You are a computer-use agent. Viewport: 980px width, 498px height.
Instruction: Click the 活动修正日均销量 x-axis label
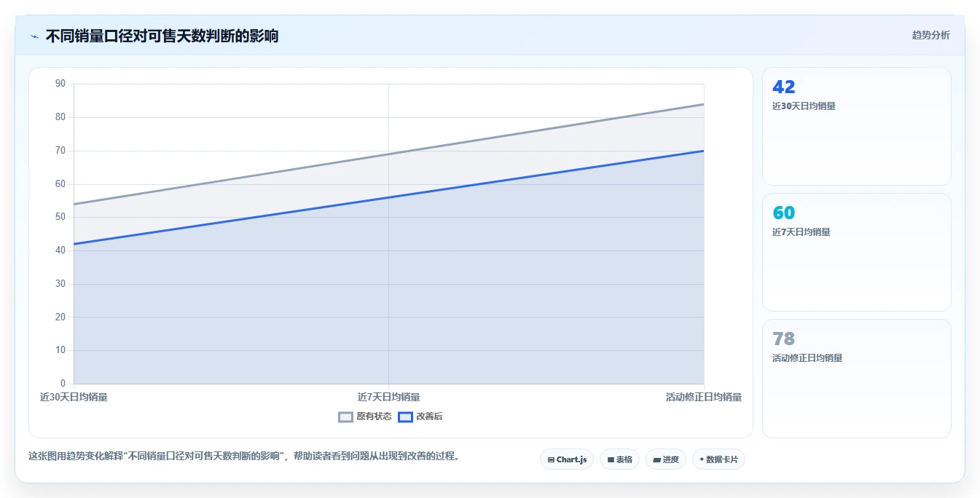(x=703, y=397)
